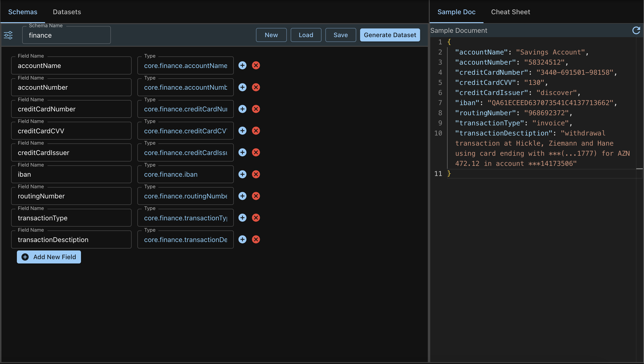
Task: Click the add icon for creditCardNumber field
Action: [x=242, y=109]
